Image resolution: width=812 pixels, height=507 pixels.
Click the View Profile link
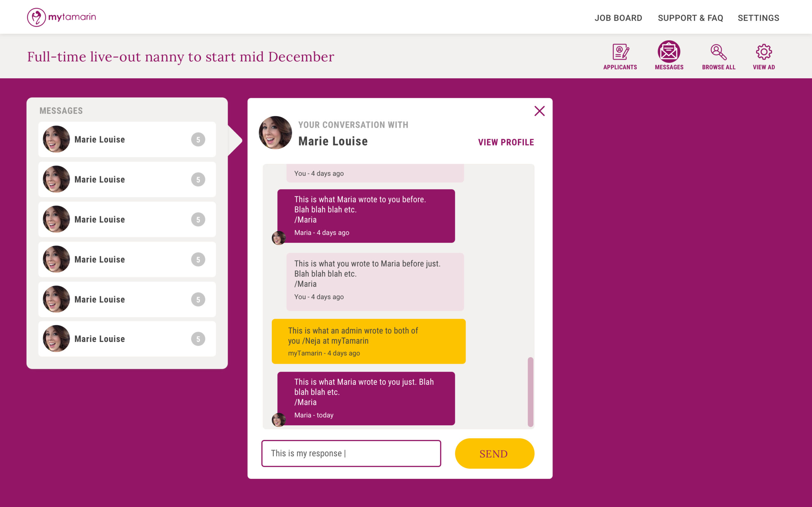coord(506,142)
